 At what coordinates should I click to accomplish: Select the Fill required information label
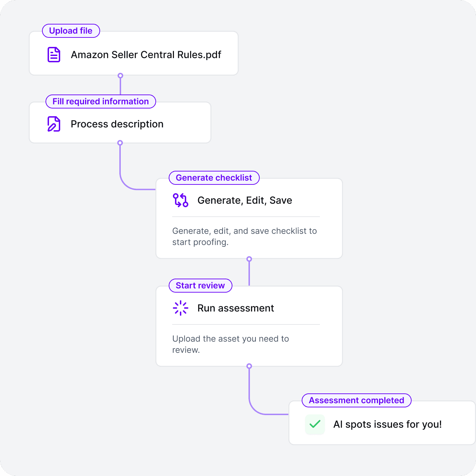coord(101,101)
